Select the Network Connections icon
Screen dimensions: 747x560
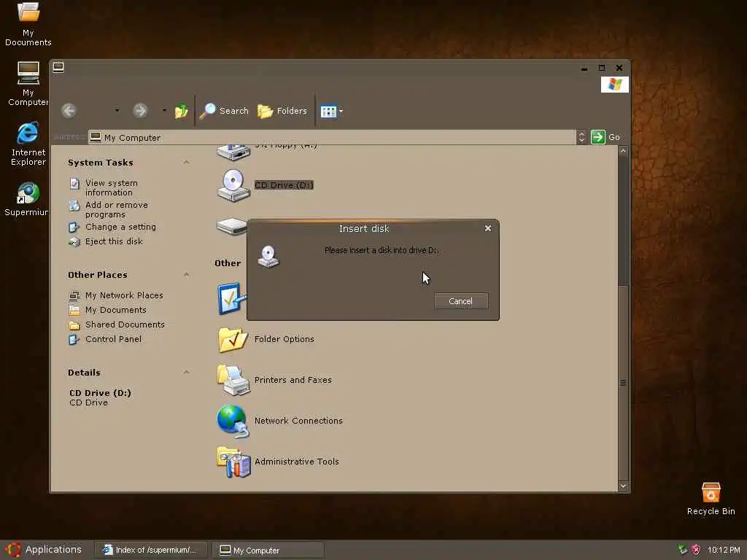(x=233, y=421)
